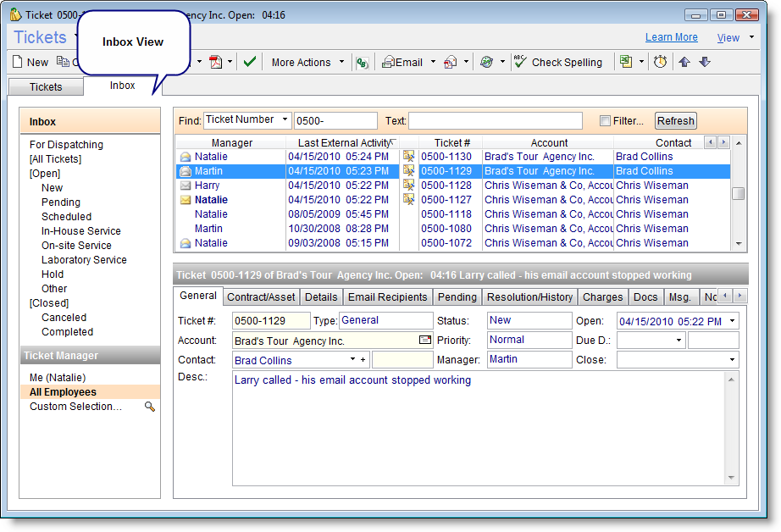Screen dimensions: 781x532
Task: Expand the More Actions dropdown
Action: point(342,62)
